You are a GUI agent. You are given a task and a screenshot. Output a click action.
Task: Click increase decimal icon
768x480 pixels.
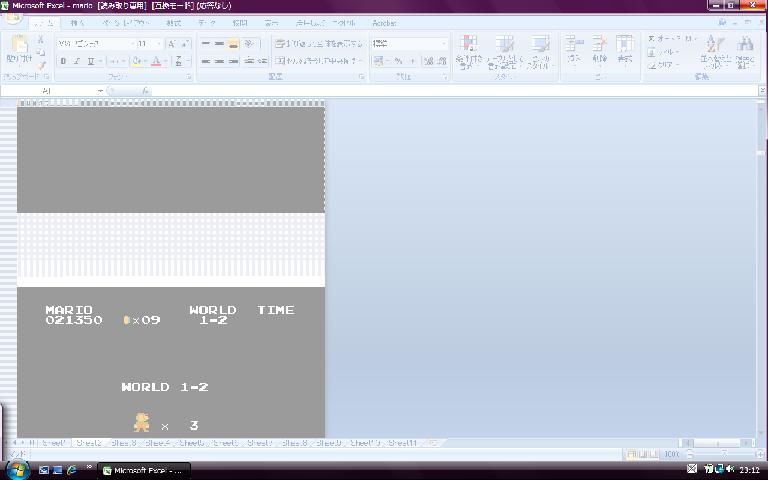[429, 61]
